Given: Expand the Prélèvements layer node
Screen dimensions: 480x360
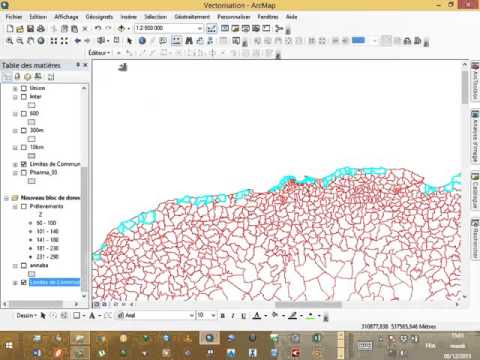Looking at the screenshot, I should click(15, 207).
